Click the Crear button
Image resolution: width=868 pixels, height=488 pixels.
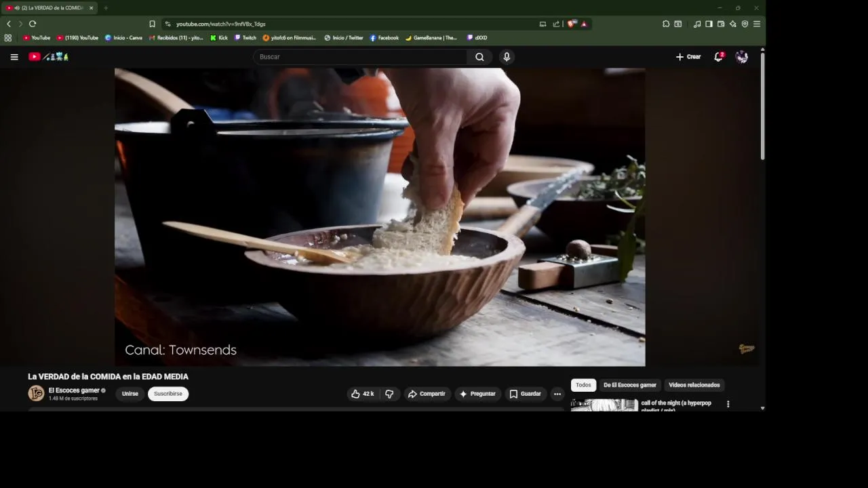(688, 57)
